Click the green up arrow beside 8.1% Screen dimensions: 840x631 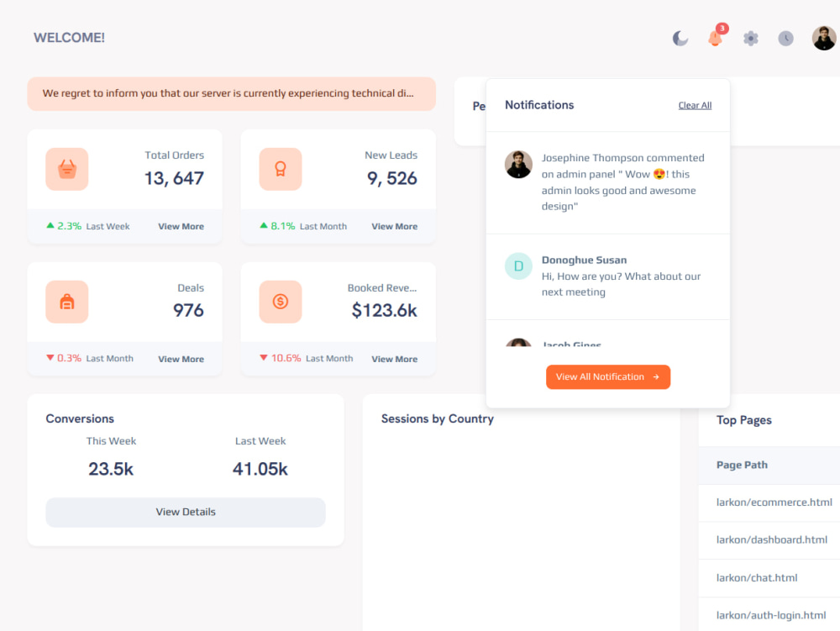[x=264, y=225]
